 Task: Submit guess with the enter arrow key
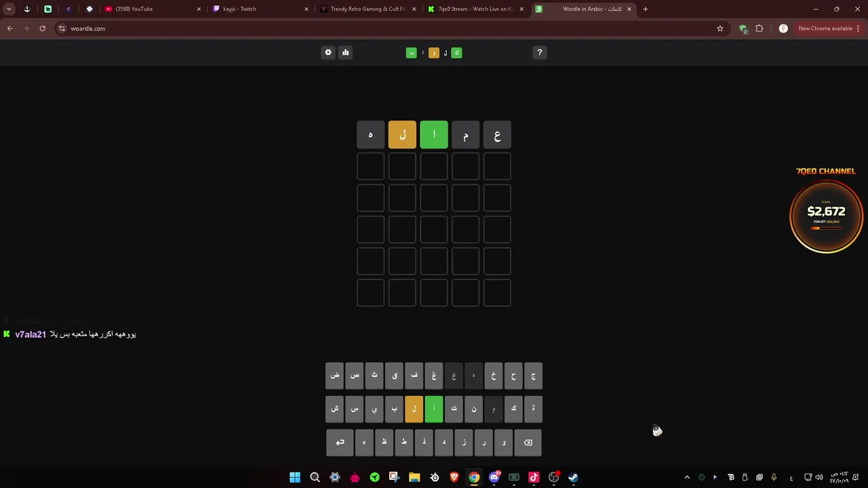click(340, 443)
